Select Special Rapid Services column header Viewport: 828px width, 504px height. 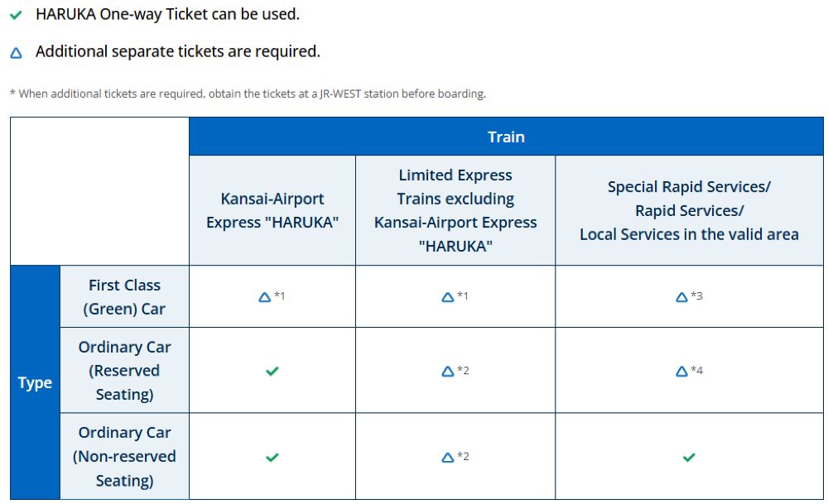(689, 211)
